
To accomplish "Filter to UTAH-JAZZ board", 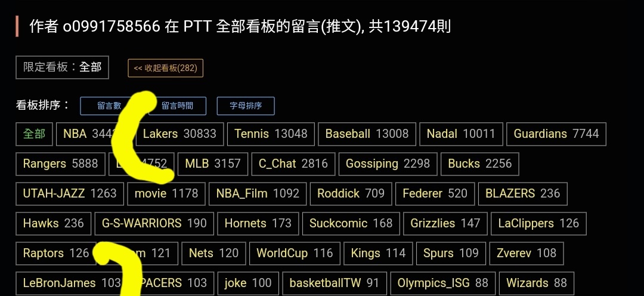I will coord(70,194).
